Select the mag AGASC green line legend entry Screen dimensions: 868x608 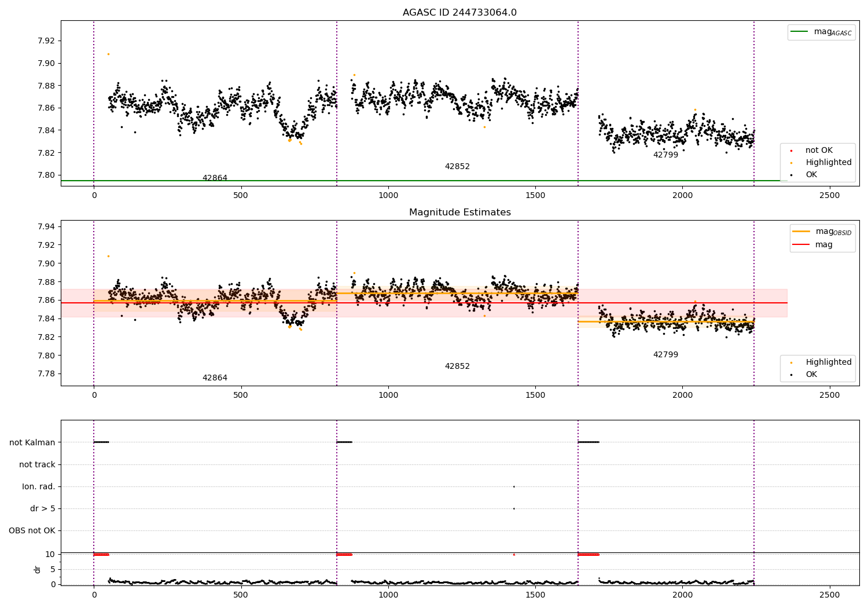click(821, 32)
